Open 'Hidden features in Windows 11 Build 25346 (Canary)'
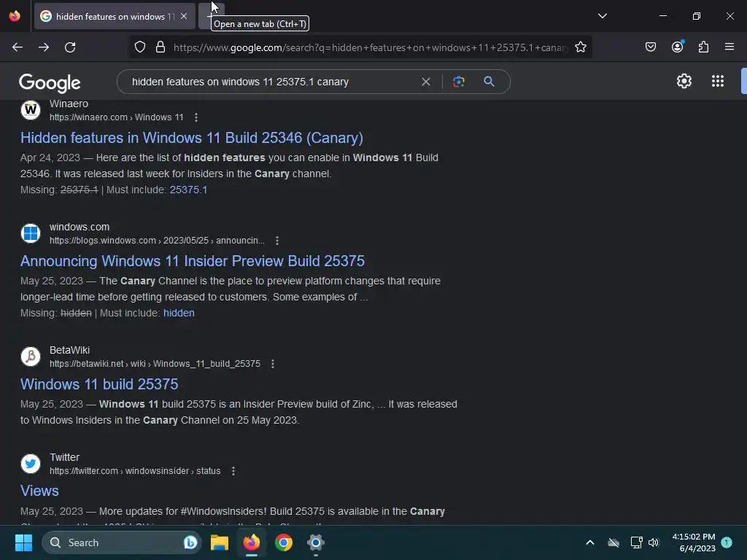Image resolution: width=747 pixels, height=560 pixels. [x=192, y=138]
